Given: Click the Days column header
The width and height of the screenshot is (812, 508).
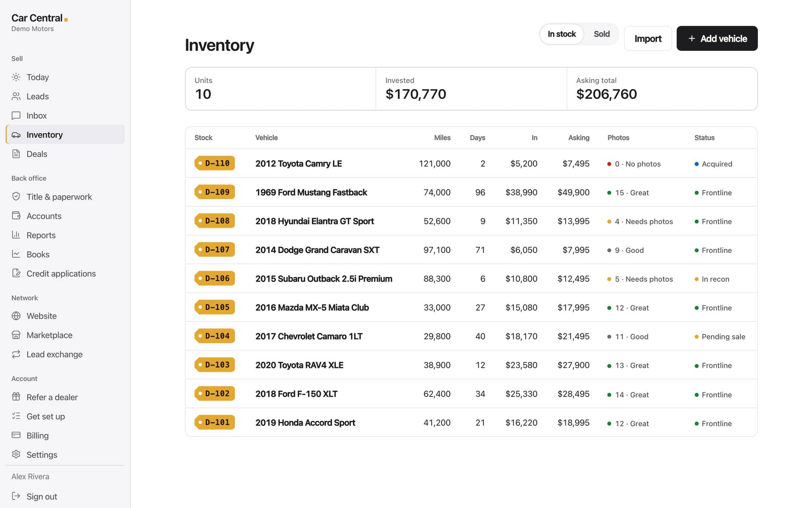Looking at the screenshot, I should (x=477, y=138).
